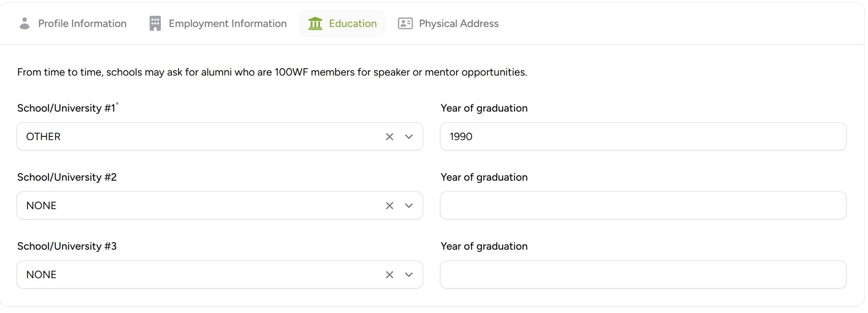This screenshot has width=868, height=313.
Task: Click the graduation year field containing 1990
Action: (643, 137)
